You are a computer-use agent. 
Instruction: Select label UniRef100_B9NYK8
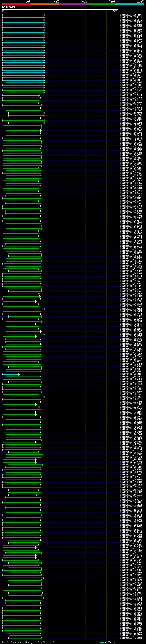(x=131, y=585)
